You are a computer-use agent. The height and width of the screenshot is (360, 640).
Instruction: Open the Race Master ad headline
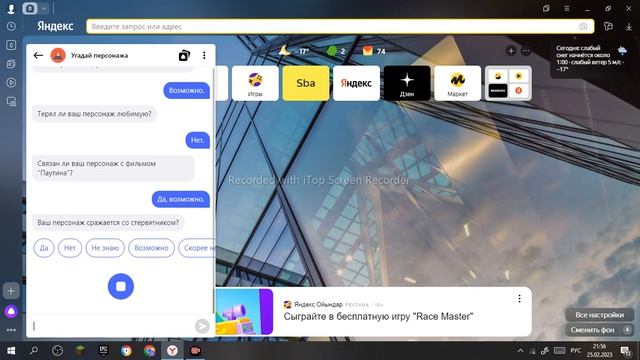(x=378, y=316)
